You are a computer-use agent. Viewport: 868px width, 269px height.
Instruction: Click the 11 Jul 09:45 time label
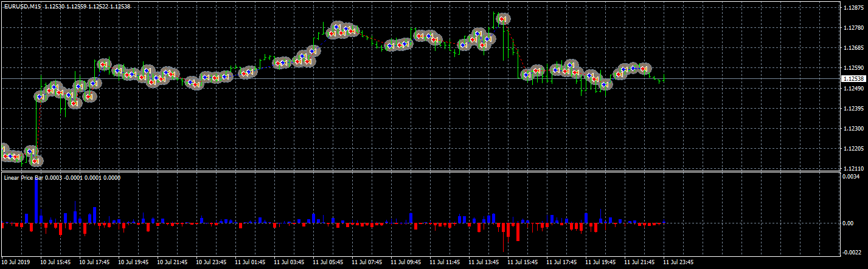406,262
